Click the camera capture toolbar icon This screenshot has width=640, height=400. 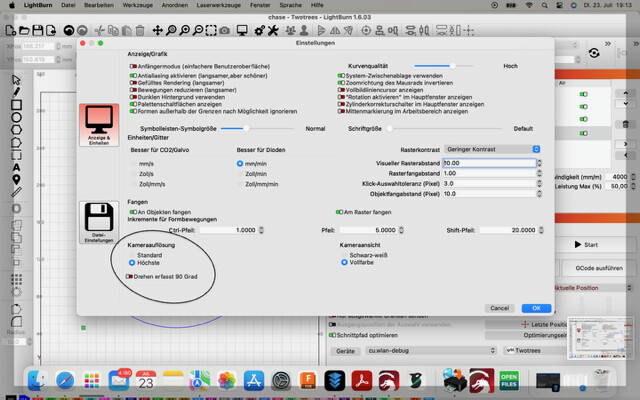[x=224, y=30]
